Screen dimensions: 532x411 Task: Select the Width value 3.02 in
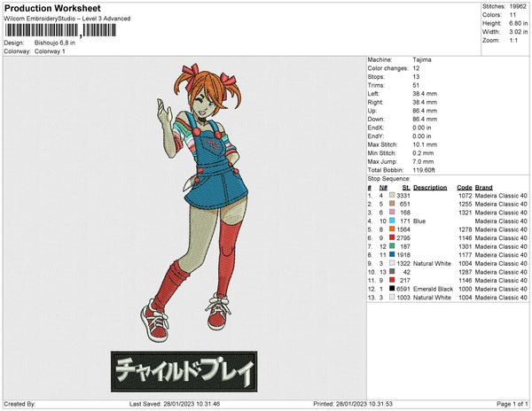(518, 32)
